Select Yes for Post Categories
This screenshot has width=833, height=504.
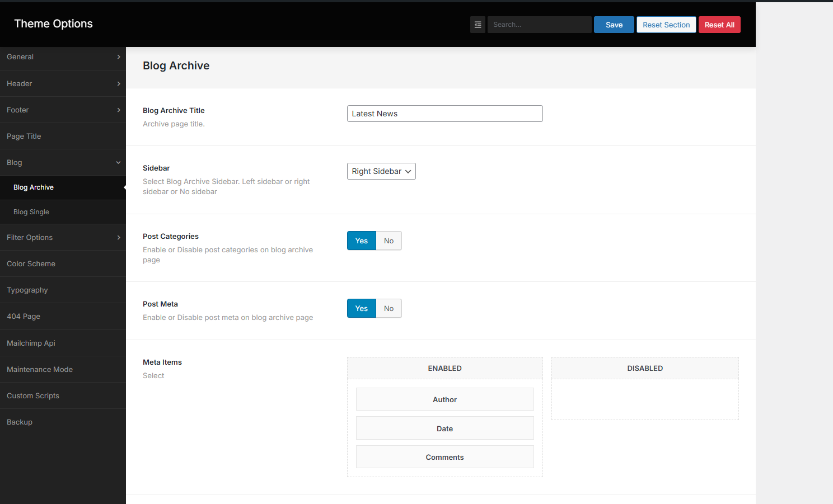click(362, 241)
